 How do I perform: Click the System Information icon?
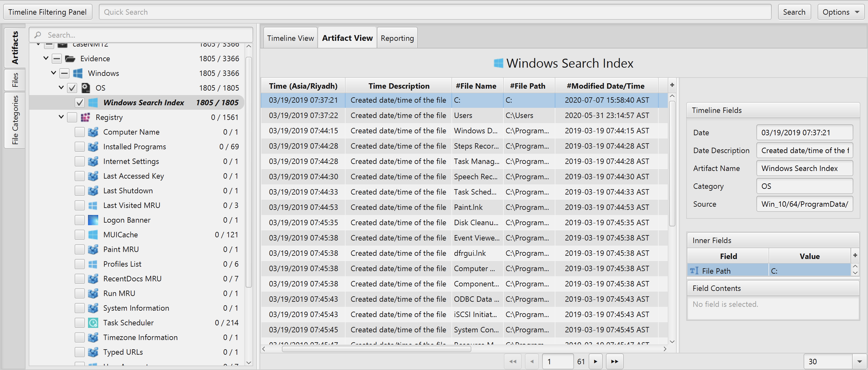click(93, 308)
